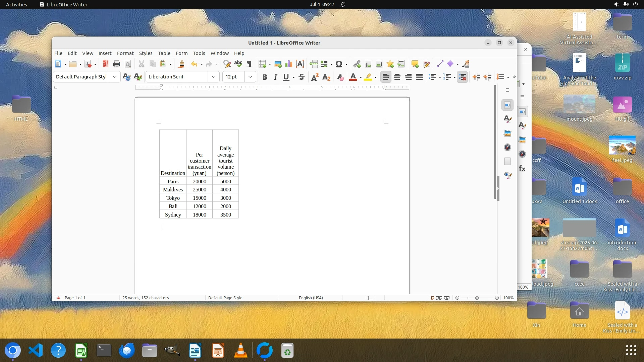Image resolution: width=644 pixels, height=362 pixels.
Task: Open the Format menu
Action: pos(125,53)
